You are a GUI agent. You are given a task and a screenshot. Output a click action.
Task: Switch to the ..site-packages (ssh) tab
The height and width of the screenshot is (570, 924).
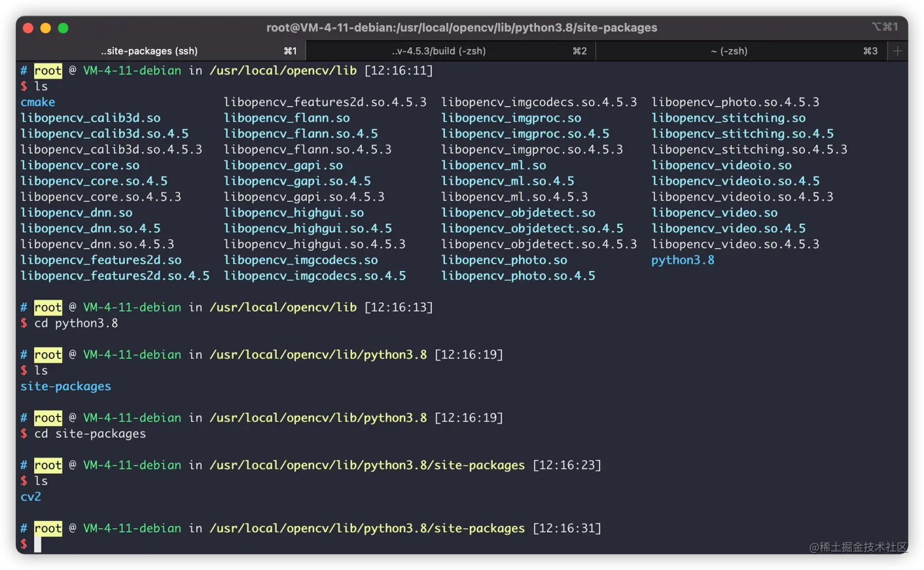coord(161,51)
